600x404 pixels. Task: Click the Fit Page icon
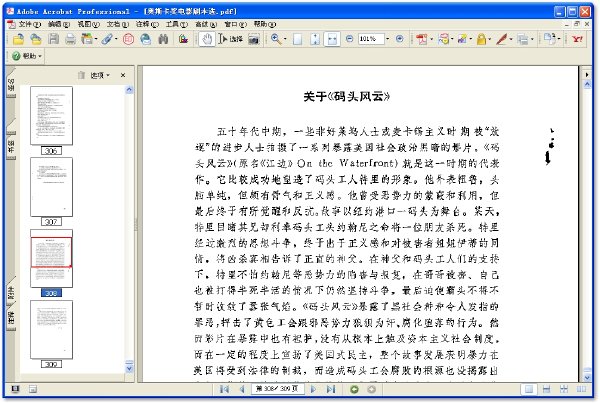pyautogui.click(x=315, y=39)
